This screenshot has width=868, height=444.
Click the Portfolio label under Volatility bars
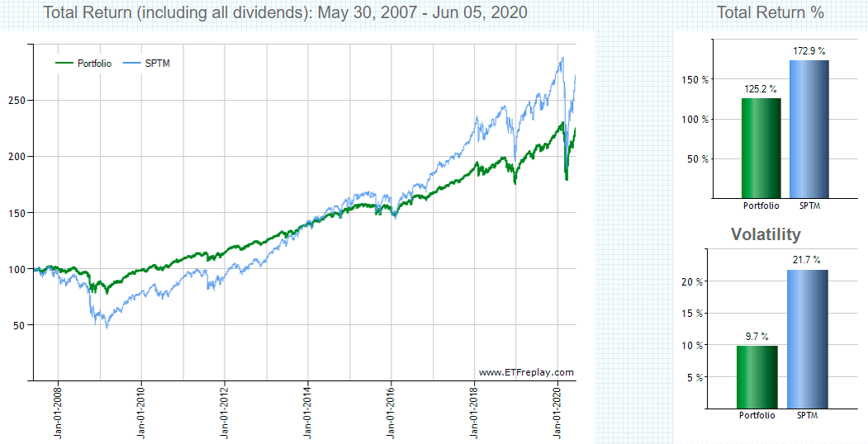click(x=757, y=414)
